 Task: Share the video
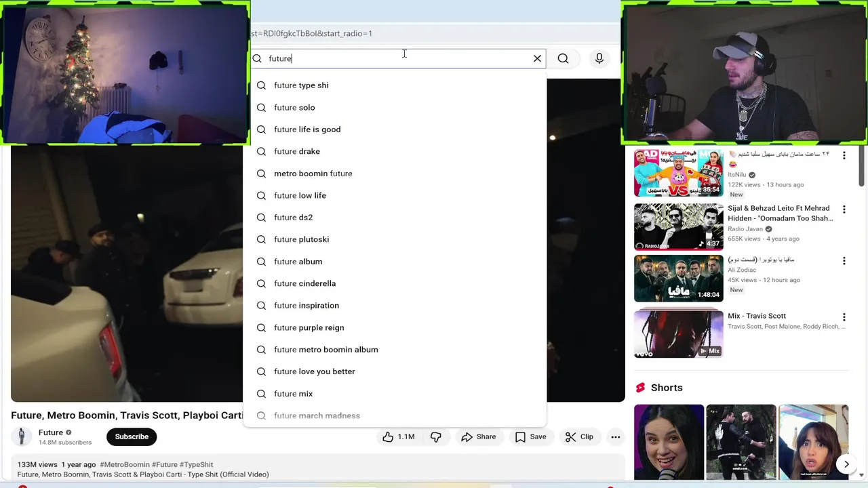[479, 437]
